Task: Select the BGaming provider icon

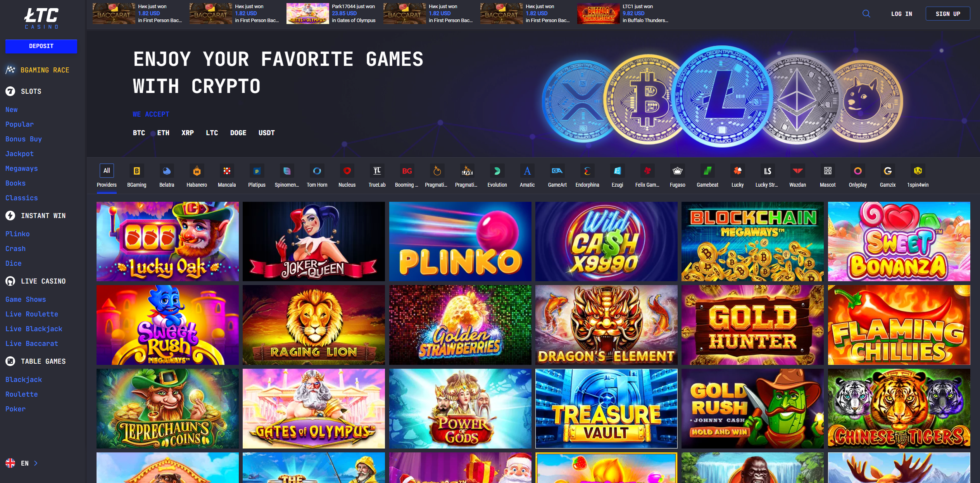Action: point(137,171)
